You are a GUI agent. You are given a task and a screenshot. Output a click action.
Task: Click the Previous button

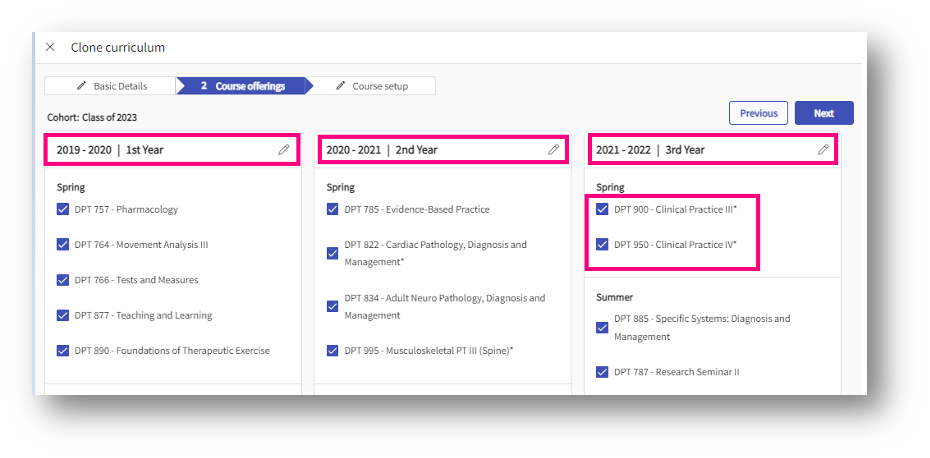758,113
